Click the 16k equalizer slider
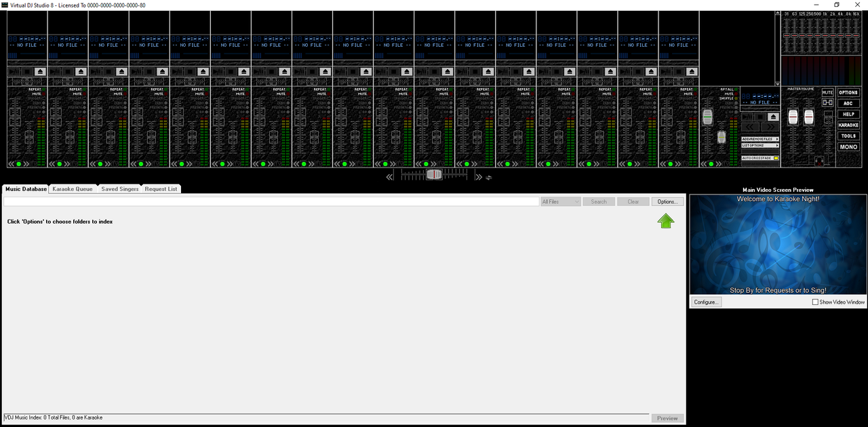This screenshot has height=427, width=868. pos(856,35)
